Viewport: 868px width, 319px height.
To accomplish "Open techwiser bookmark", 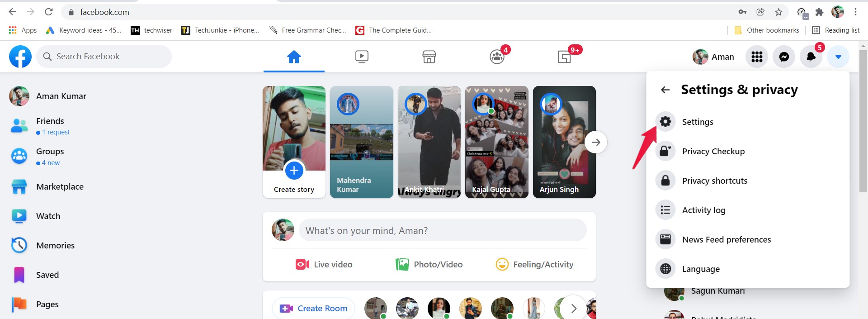I will pyautogui.click(x=151, y=30).
